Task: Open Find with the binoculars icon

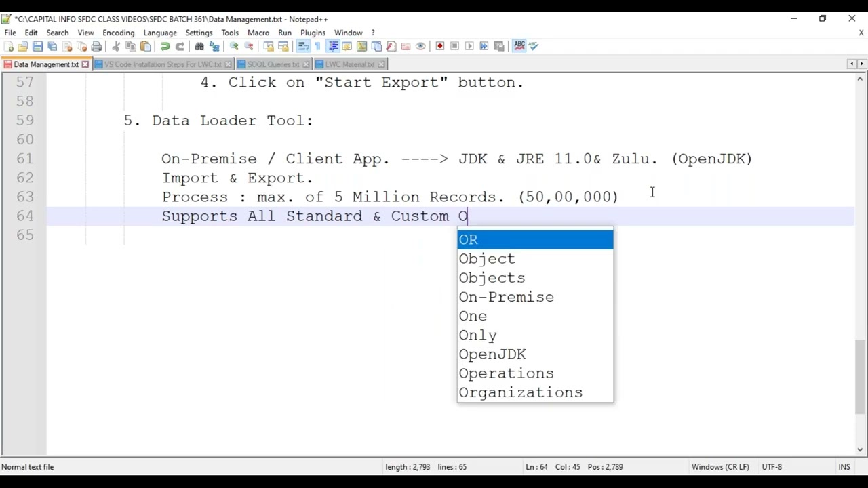Action: coord(199,46)
